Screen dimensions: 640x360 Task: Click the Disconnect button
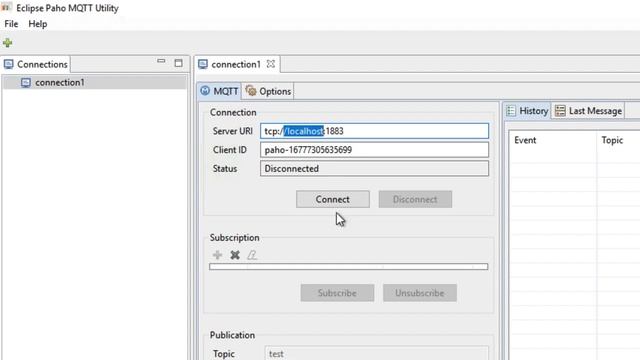click(415, 199)
